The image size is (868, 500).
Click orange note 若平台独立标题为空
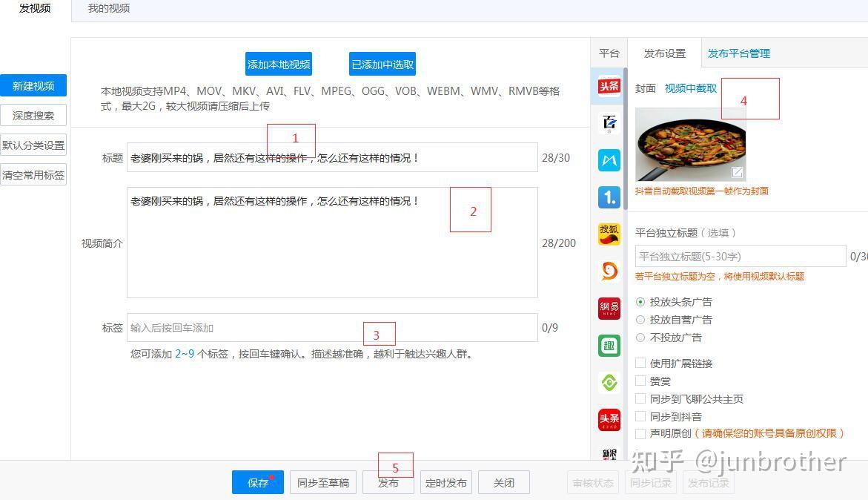(x=720, y=276)
